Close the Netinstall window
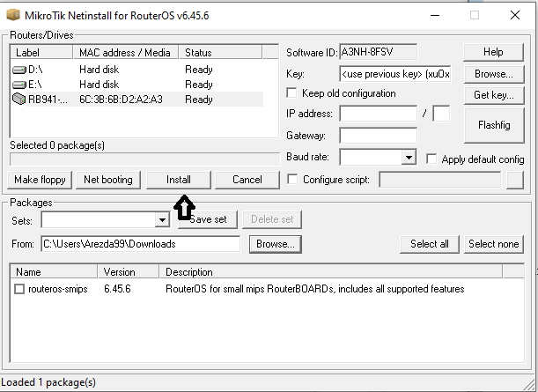The image size is (538, 392). [x=515, y=15]
